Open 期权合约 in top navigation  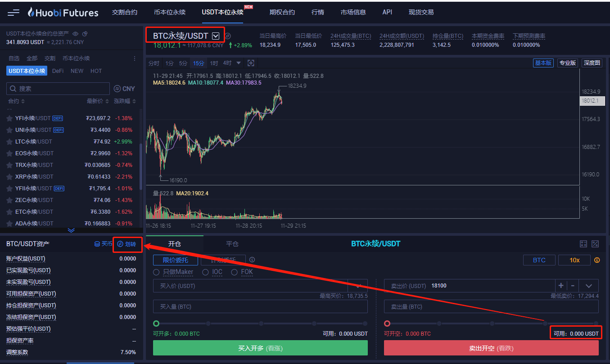pyautogui.click(x=282, y=12)
